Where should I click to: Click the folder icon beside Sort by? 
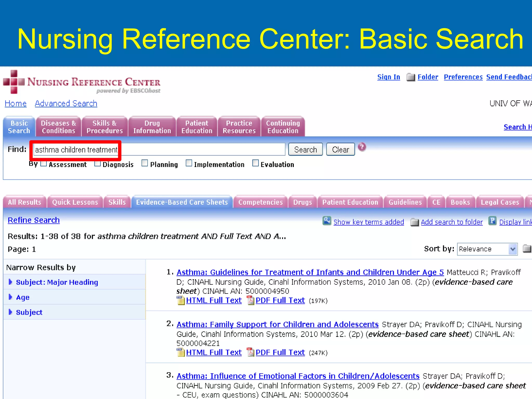[x=527, y=249]
